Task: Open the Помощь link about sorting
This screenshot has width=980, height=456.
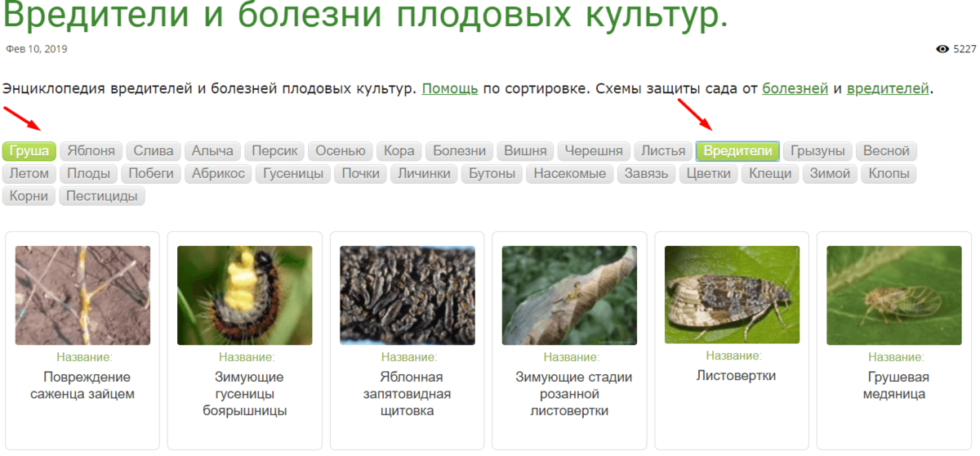Action: [450, 88]
